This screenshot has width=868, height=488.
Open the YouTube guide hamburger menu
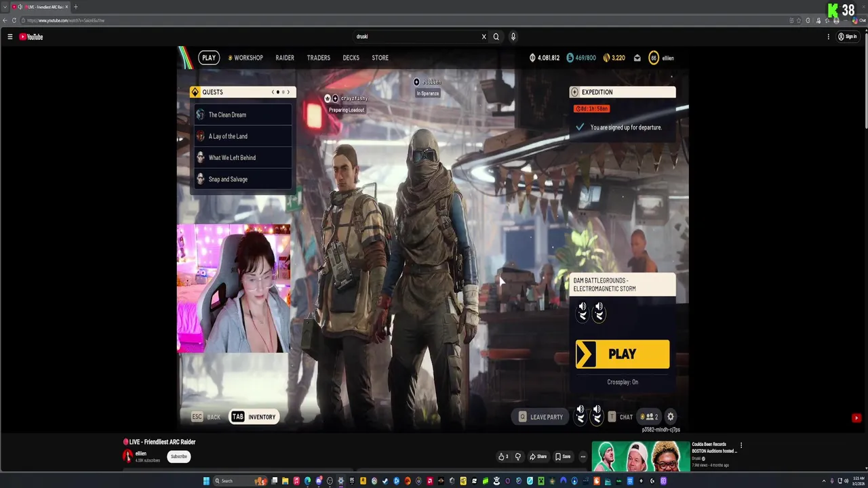click(x=10, y=37)
